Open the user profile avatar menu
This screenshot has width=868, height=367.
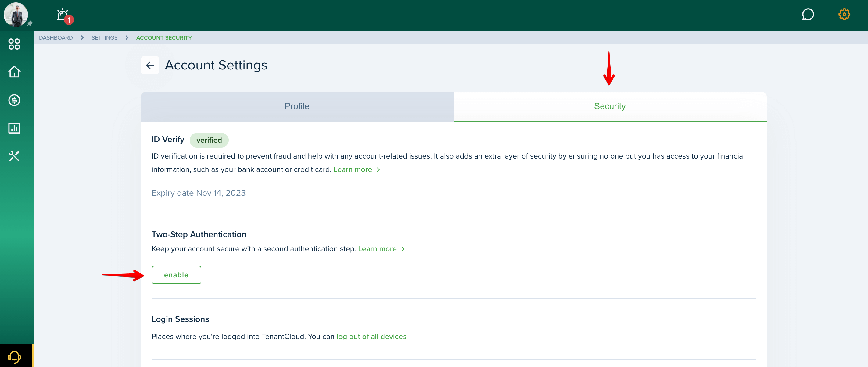[x=16, y=15]
